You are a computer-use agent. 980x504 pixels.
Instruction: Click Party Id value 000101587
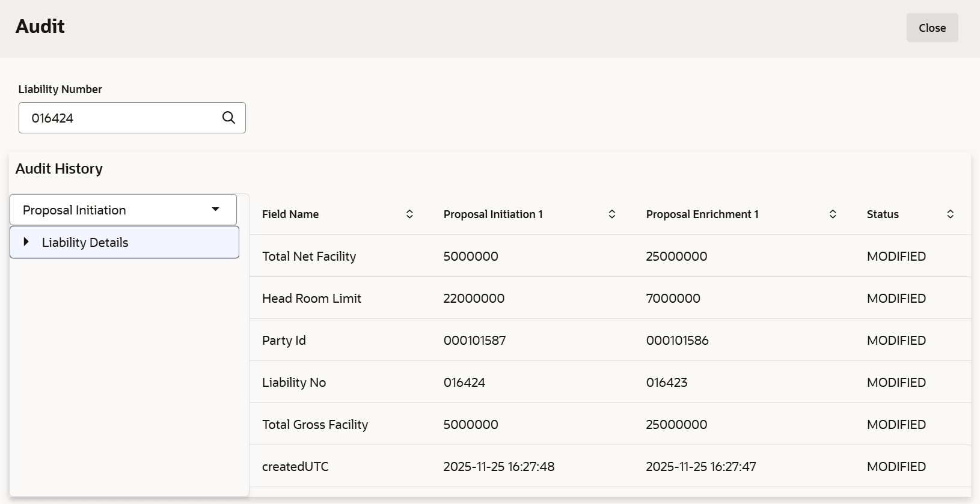pos(475,341)
